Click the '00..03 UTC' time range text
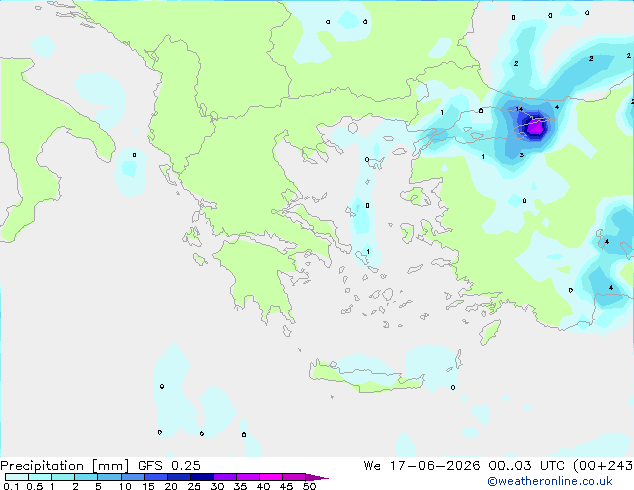The image size is (634, 490). click(x=526, y=466)
